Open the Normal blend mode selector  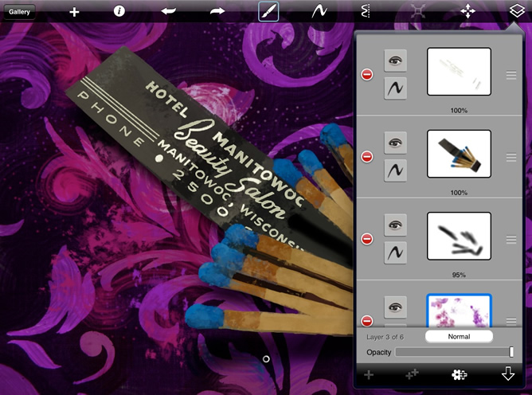point(459,337)
